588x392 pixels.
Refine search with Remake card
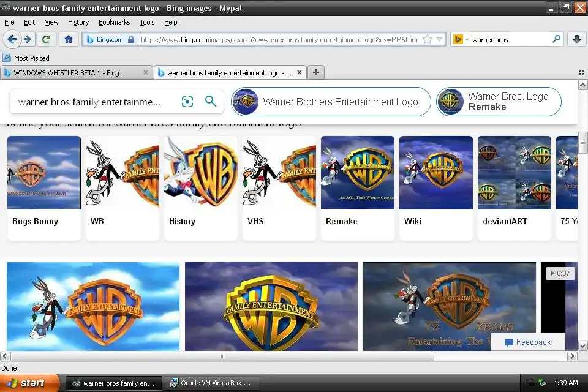[x=357, y=187]
